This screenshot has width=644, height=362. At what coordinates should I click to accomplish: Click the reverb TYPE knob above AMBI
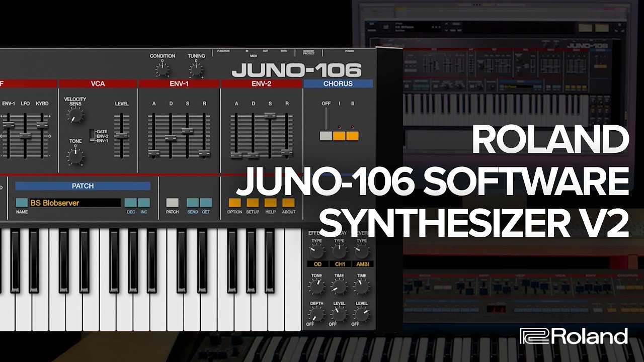(361, 252)
